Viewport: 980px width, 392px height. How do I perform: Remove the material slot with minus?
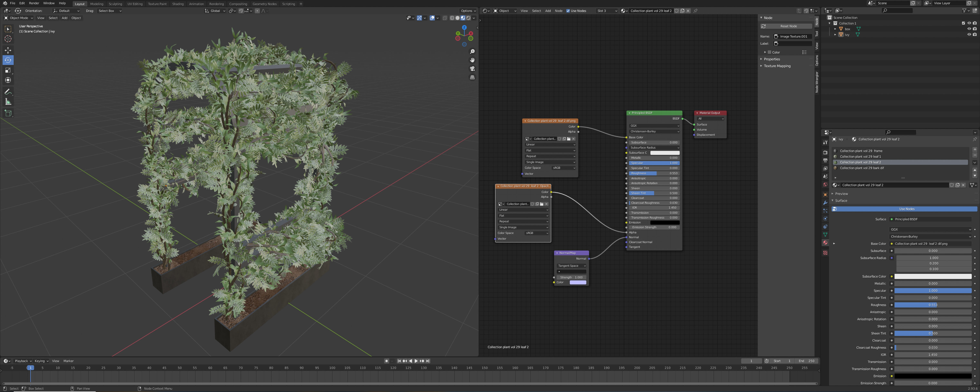[x=975, y=156]
